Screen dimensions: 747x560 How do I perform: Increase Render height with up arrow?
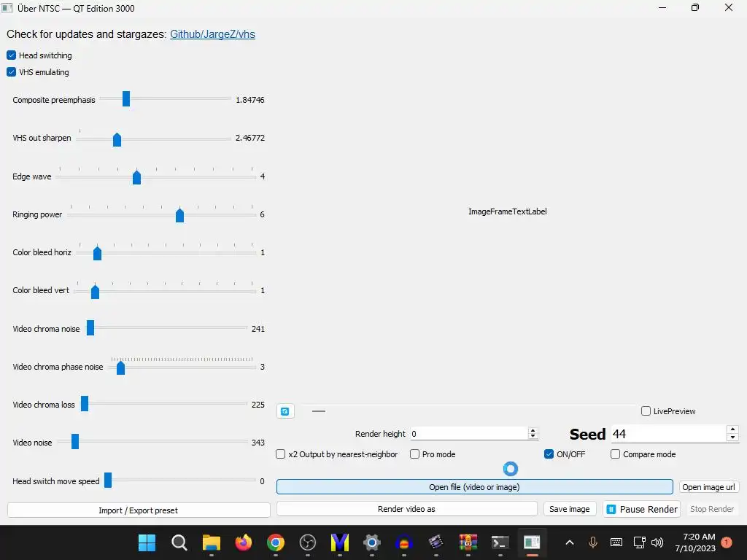point(533,430)
